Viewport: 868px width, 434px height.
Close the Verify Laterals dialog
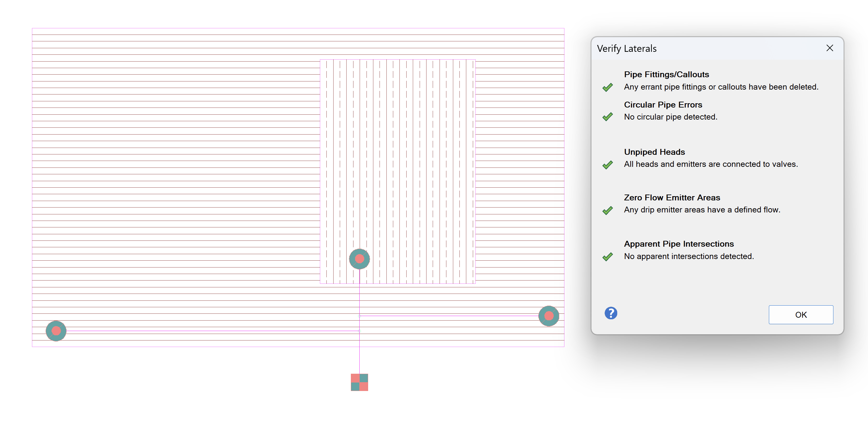pos(830,48)
